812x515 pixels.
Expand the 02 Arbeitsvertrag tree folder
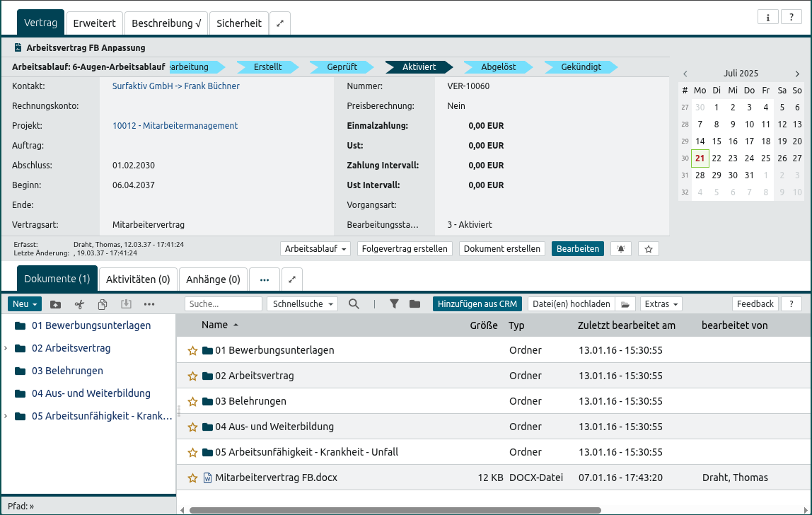click(x=6, y=348)
